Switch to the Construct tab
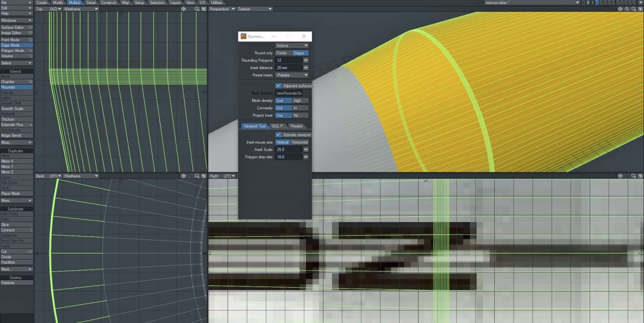Image resolution: width=644 pixels, height=323 pixels. tap(109, 2)
